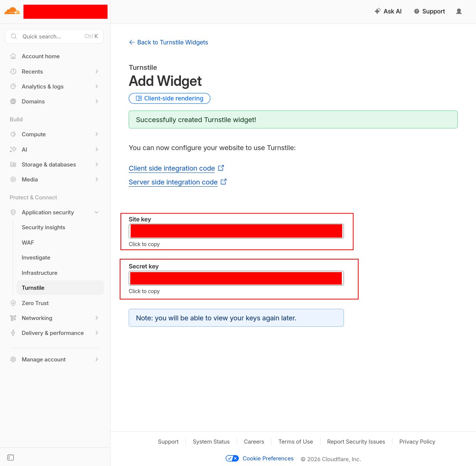
Task: Click the Application security shield icon
Action: coord(13,212)
